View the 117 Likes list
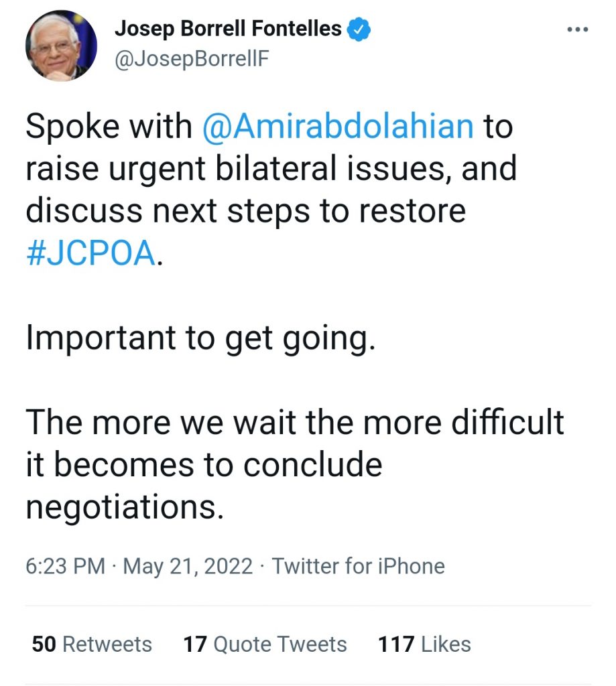This screenshot has height=686, width=616. tap(424, 644)
